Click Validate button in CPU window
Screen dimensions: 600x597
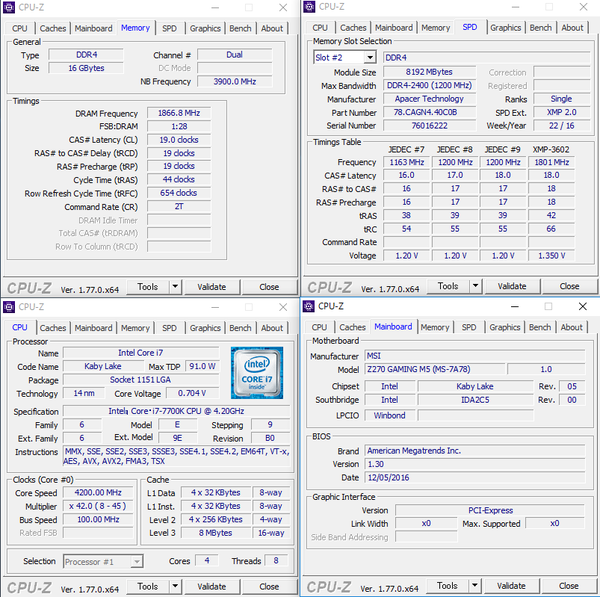(212, 586)
